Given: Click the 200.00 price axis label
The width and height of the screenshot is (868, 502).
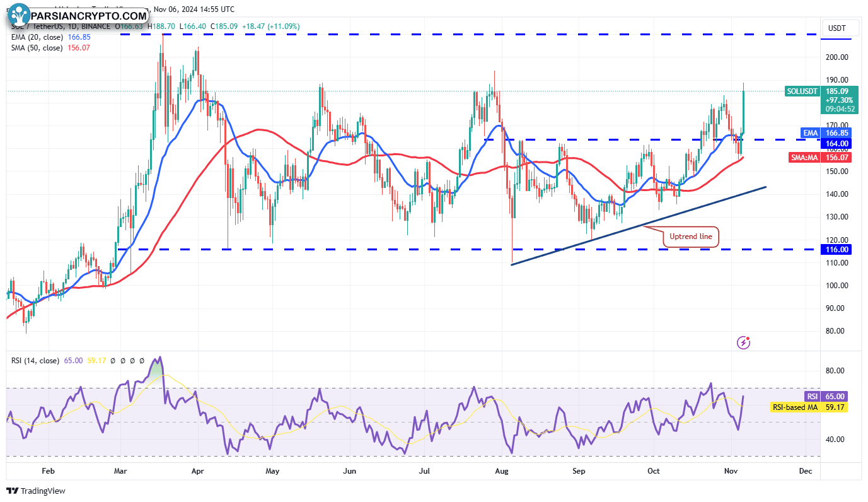Looking at the screenshot, I should pyautogui.click(x=838, y=57).
